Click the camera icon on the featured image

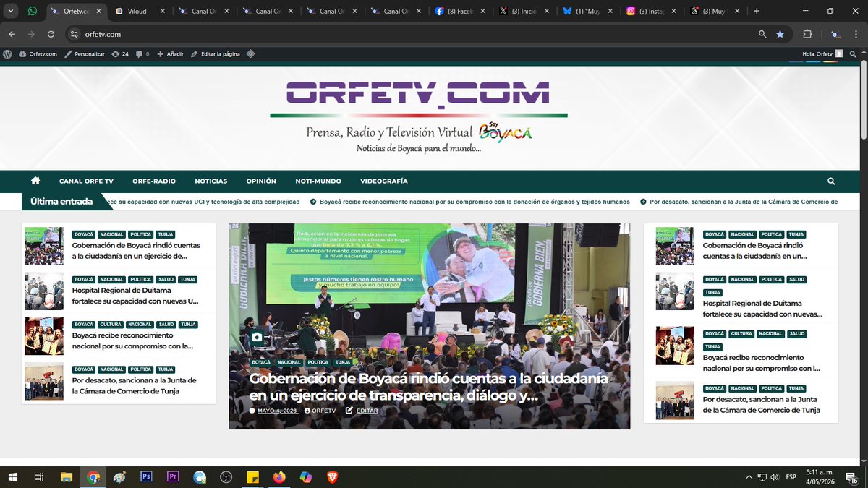(x=257, y=337)
